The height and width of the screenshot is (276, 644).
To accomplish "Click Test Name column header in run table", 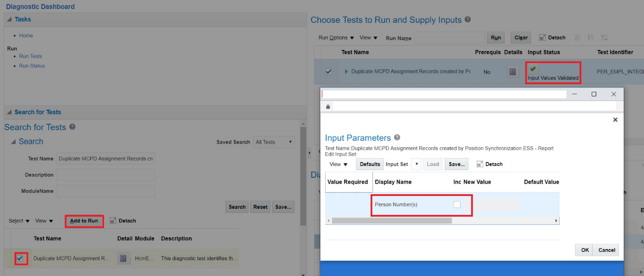I will pyautogui.click(x=355, y=52).
